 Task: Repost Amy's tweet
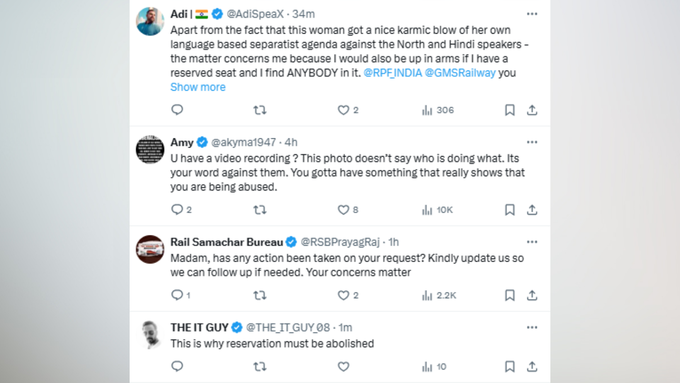tap(260, 210)
